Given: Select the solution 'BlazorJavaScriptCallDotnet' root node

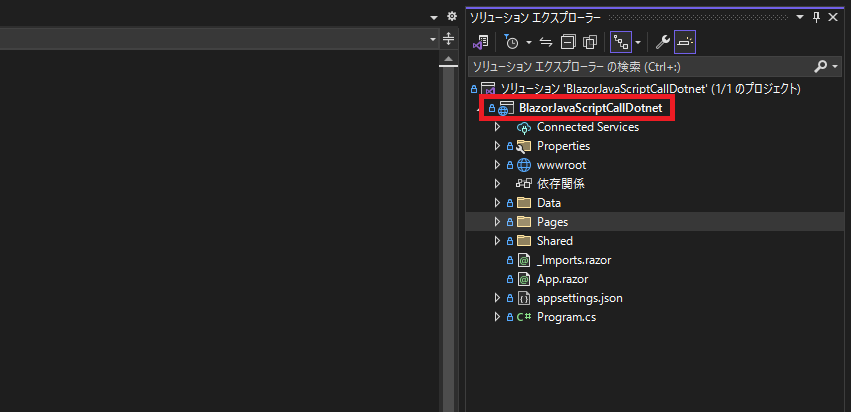Looking at the screenshot, I should tap(651, 88).
